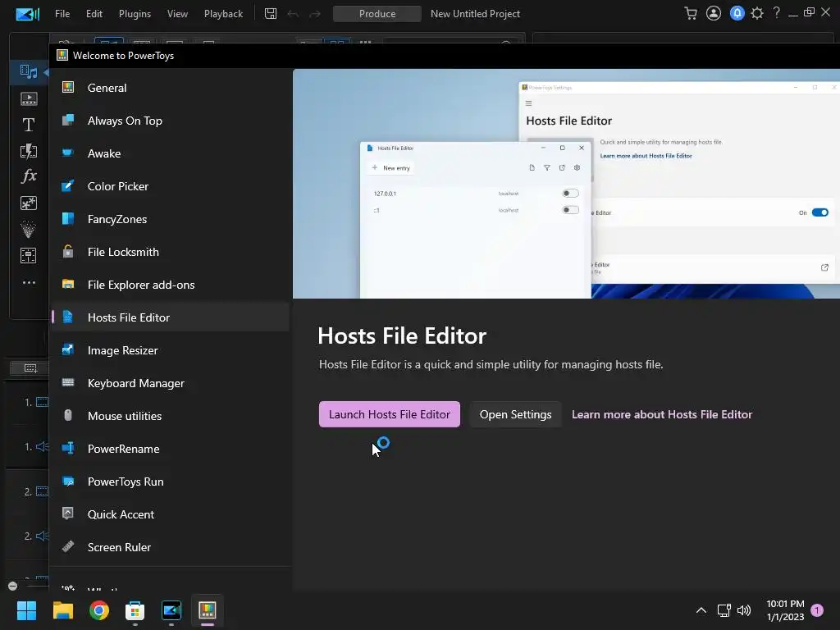Launch Hosts File Editor

point(390,414)
